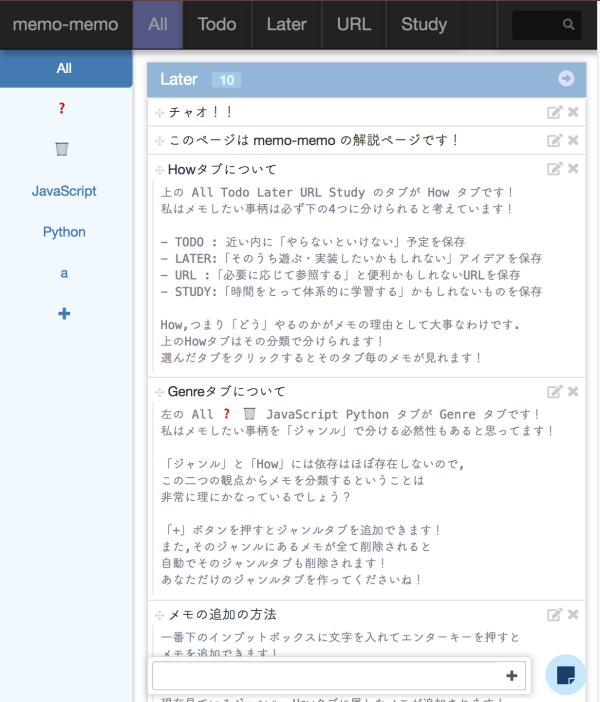Select the 'a' genre

coord(64,273)
